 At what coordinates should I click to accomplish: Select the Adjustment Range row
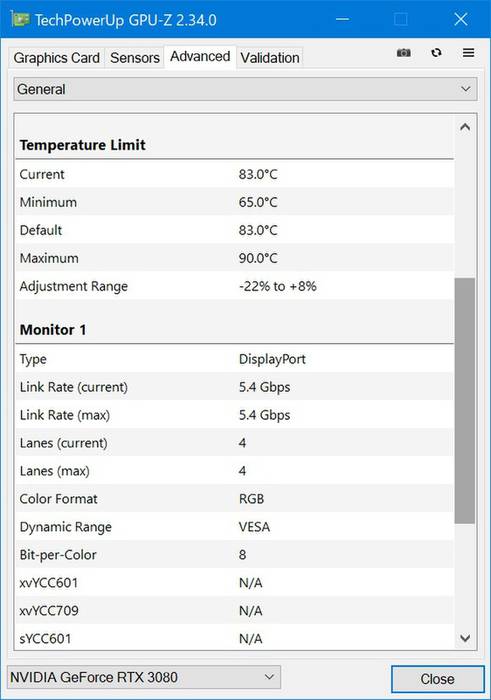tap(235, 286)
